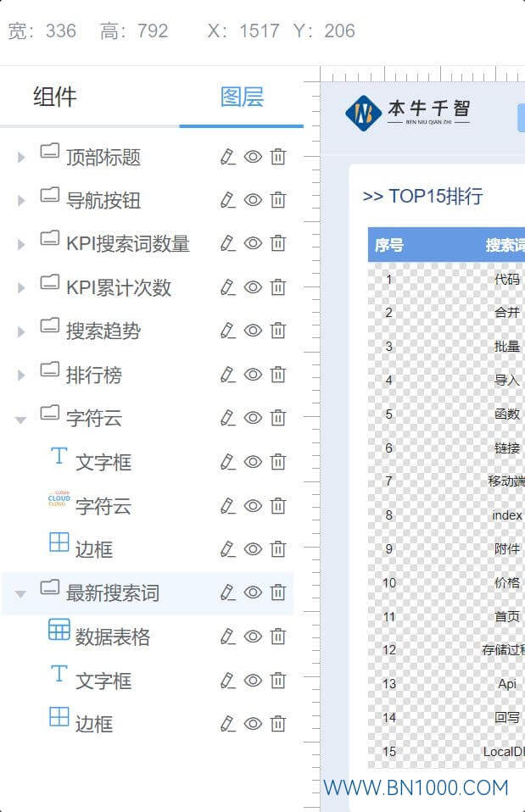Switch to the 图层 tab
The width and height of the screenshot is (525, 812).
click(242, 97)
